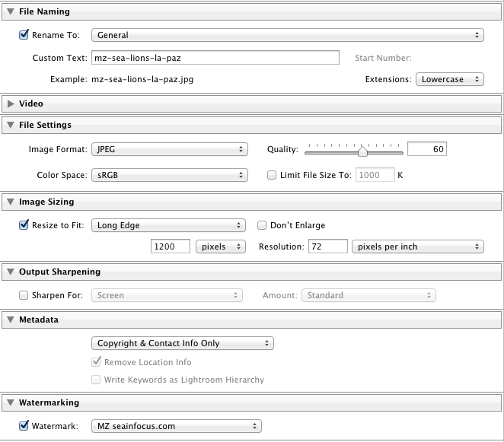This screenshot has height=442, width=504.
Task: Open the Long Edge resize dropdown
Action: tap(167, 225)
